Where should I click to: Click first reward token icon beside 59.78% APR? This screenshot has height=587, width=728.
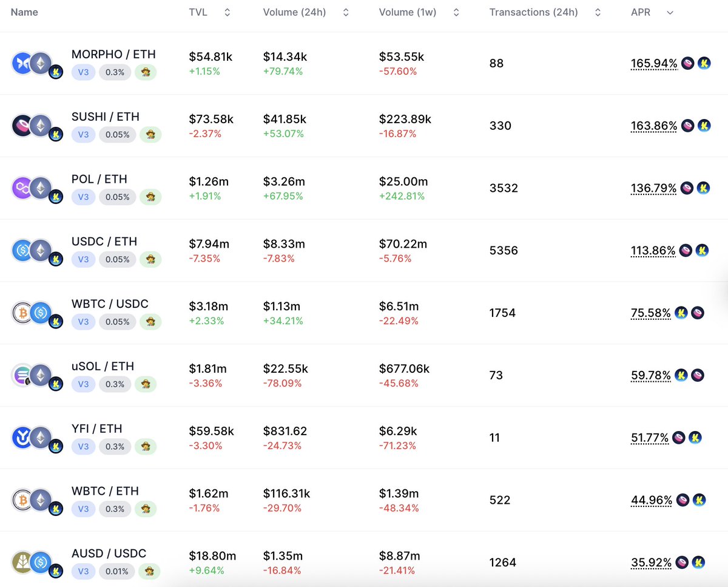681,375
